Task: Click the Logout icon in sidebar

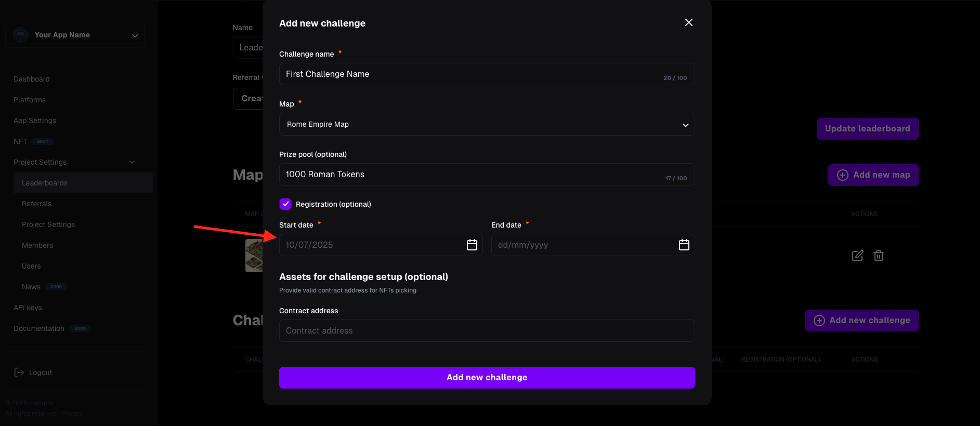Action: pyautogui.click(x=19, y=372)
